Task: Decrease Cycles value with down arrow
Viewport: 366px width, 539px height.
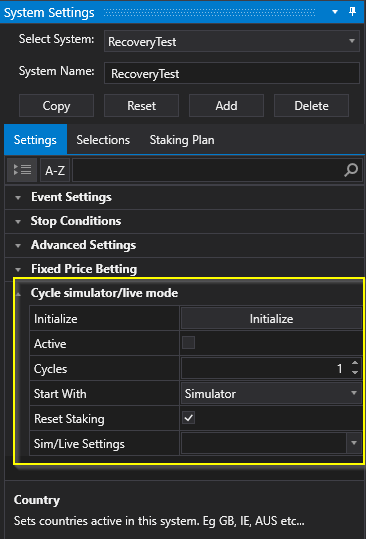Action: (x=355, y=373)
